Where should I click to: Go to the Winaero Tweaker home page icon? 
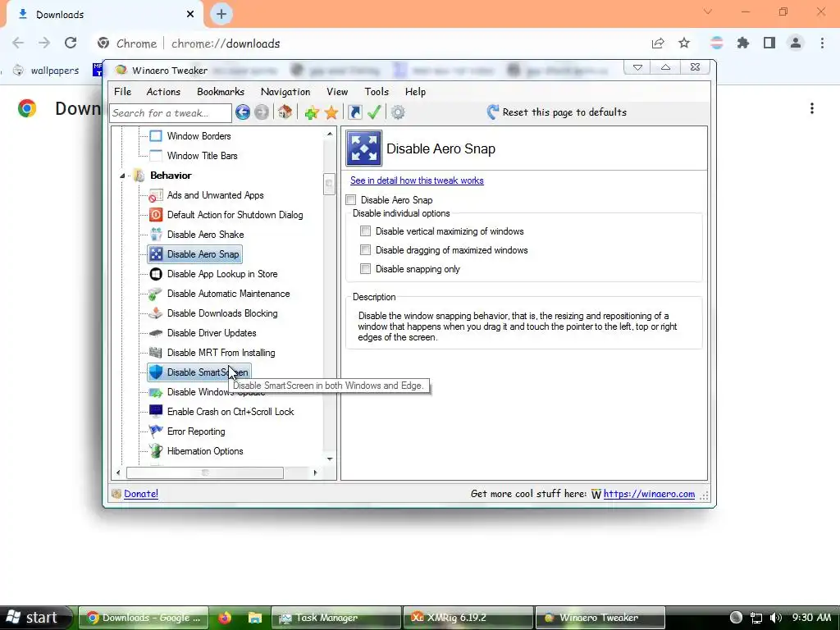(x=285, y=112)
